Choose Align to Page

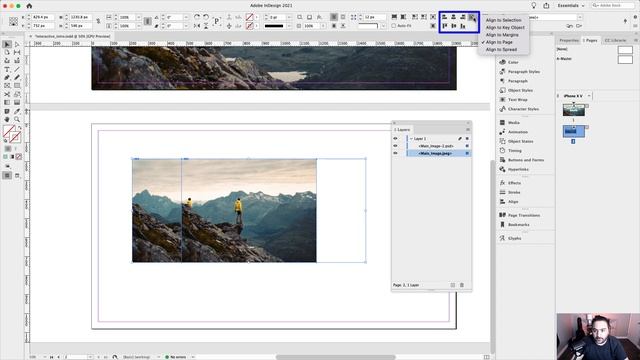pos(499,42)
